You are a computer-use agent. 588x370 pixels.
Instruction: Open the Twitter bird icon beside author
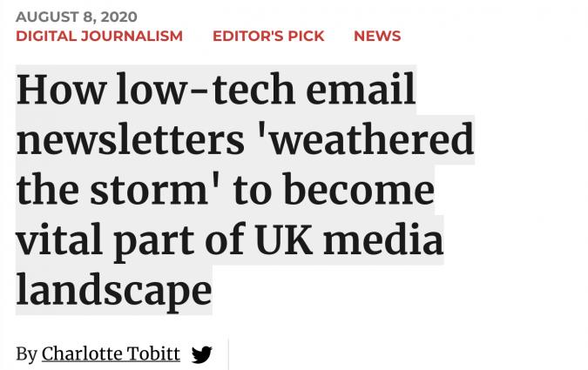tap(201, 354)
